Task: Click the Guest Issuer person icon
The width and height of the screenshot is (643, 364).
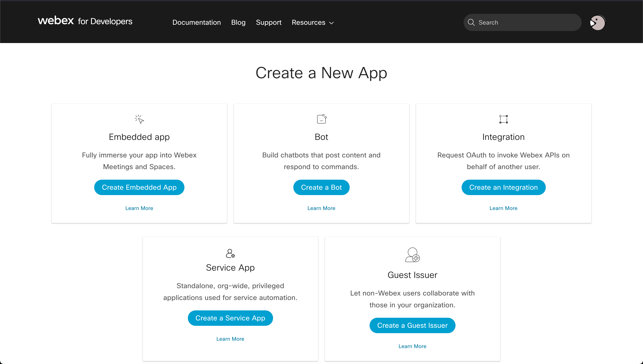Action: 412,255
